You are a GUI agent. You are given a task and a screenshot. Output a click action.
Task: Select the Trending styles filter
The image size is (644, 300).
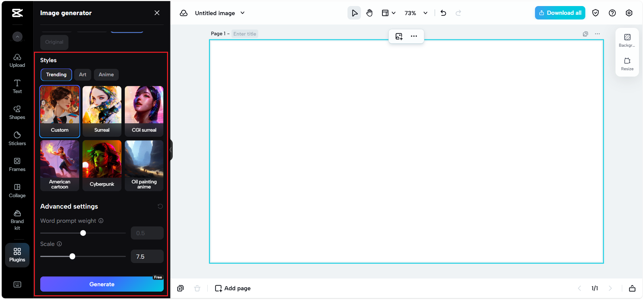[56, 75]
